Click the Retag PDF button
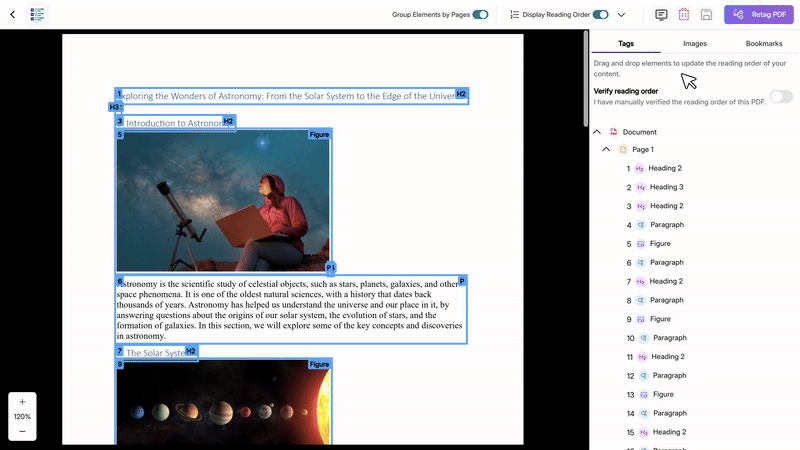This screenshot has width=800, height=450. pyautogui.click(x=757, y=15)
